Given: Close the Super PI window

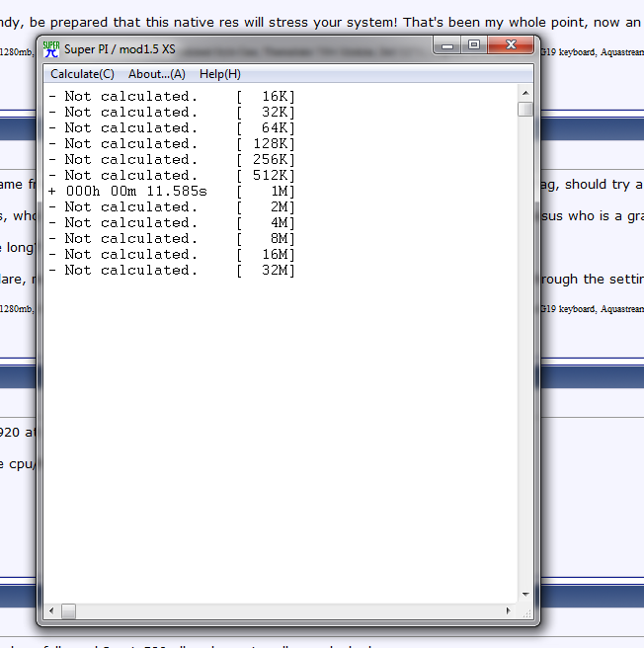Looking at the screenshot, I should [x=511, y=45].
